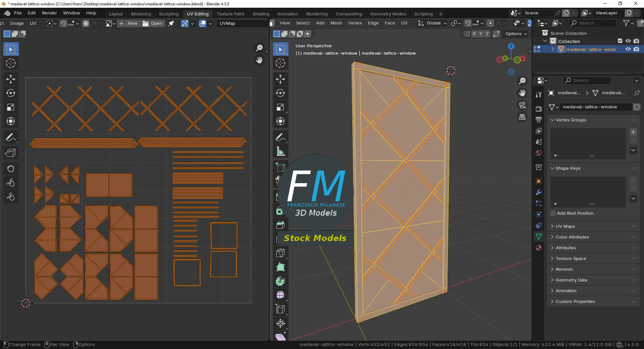Viewport: 644px width, 349px height.
Task: Hide medieval-lattice-window object in viewport
Action: pos(628,49)
